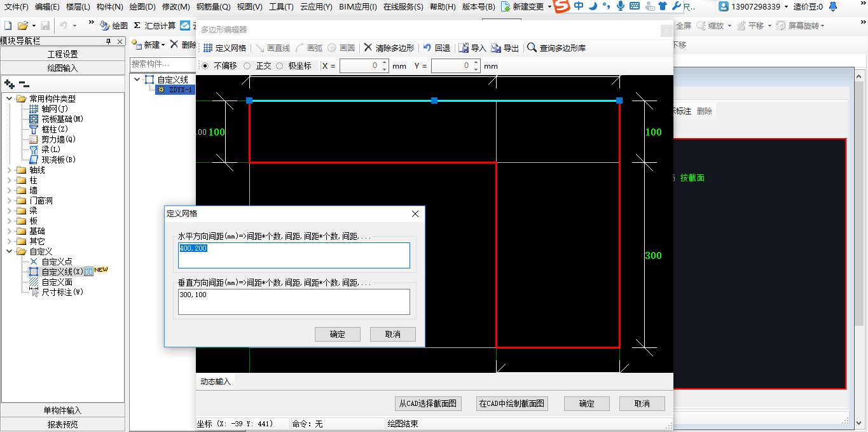Screen dimensions: 868x432
Task: Open the 楼层(L) menu
Action: pos(78,6)
